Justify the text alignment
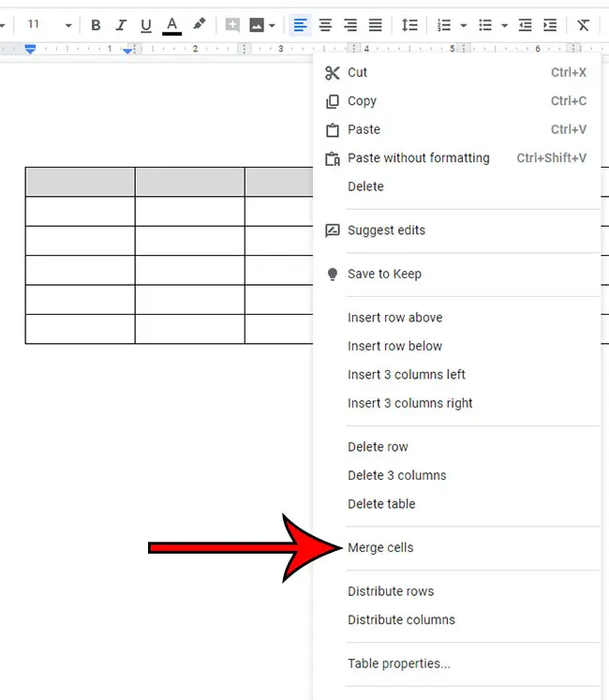Image resolution: width=609 pixels, height=700 pixels. click(375, 25)
